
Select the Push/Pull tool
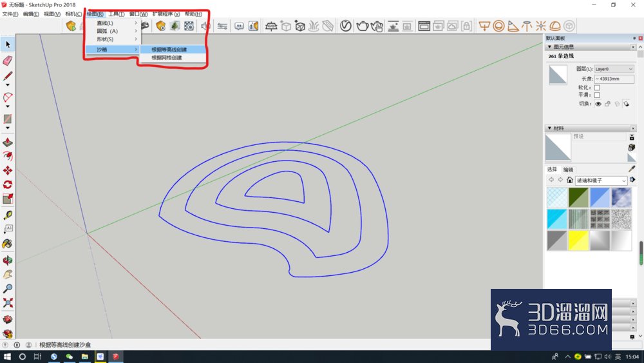[x=7, y=142]
